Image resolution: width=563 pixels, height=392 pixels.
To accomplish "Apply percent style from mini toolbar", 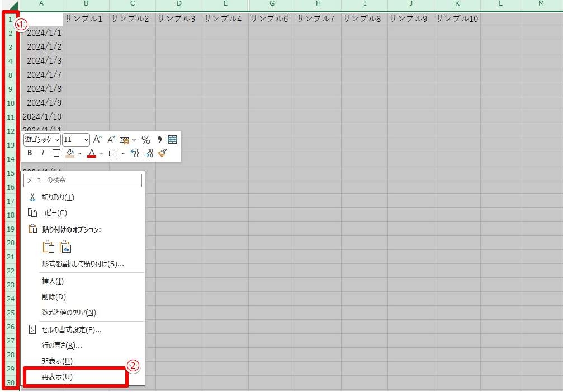I will tap(145, 140).
